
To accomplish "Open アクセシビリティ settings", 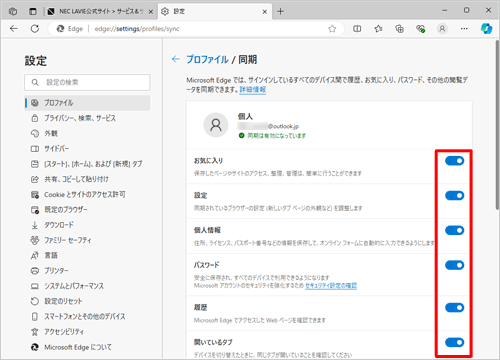I will 87,332.
